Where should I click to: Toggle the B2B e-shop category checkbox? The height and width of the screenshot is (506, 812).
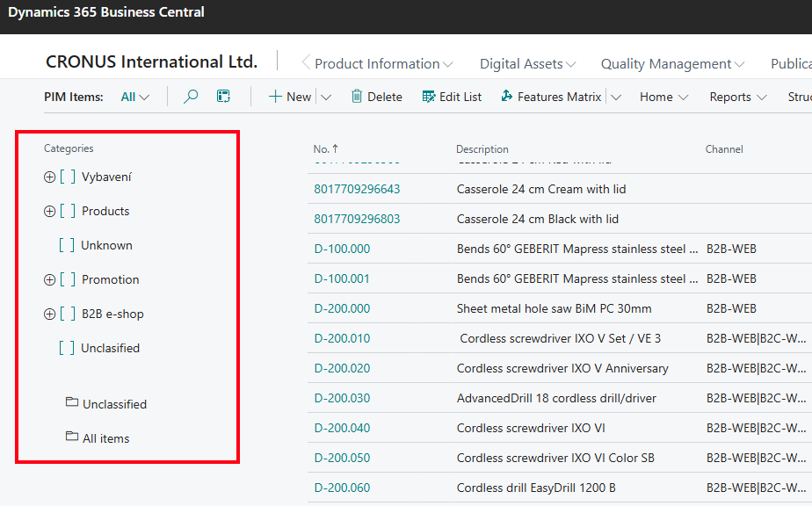68,314
